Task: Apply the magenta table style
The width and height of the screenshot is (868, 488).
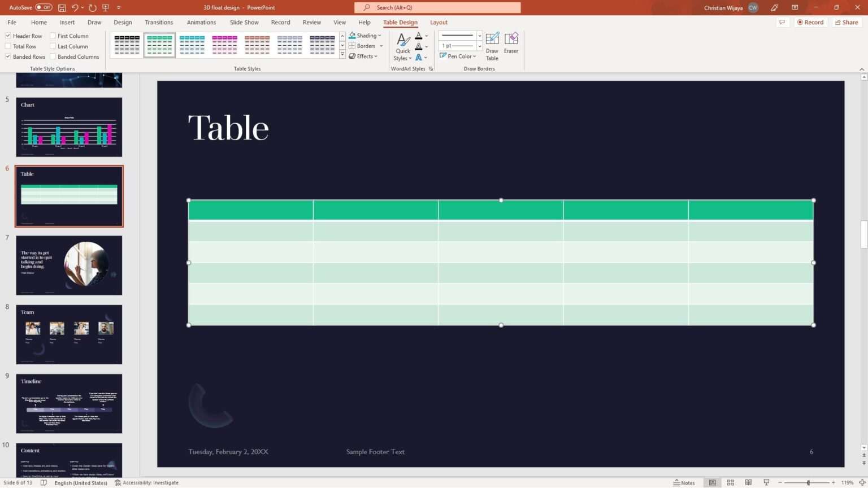Action: click(x=225, y=45)
